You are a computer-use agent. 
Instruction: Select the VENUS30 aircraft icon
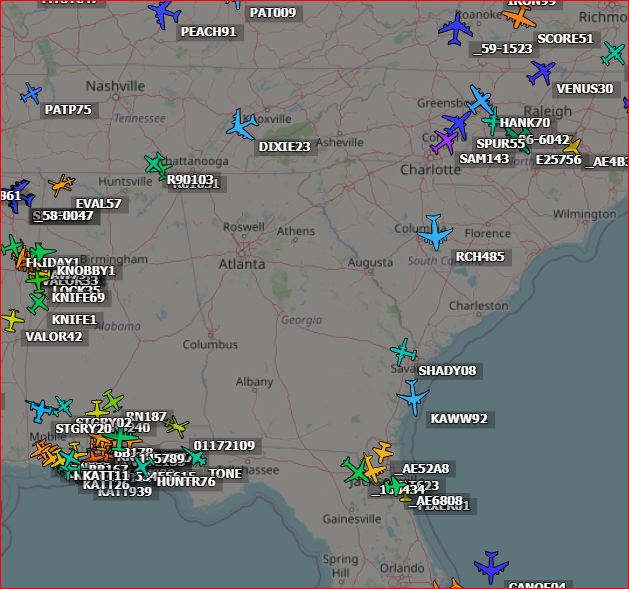pos(541,72)
